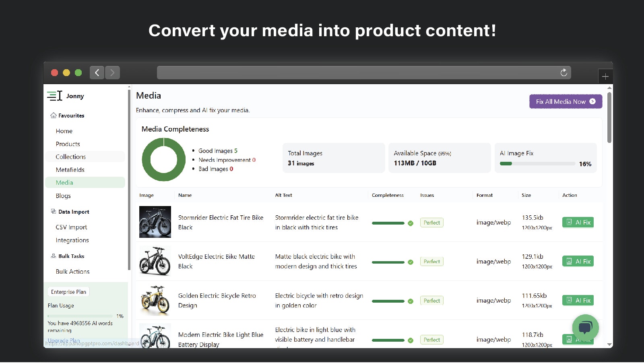644x363 pixels.
Task: Click the Completeness column header
Action: pos(388,195)
